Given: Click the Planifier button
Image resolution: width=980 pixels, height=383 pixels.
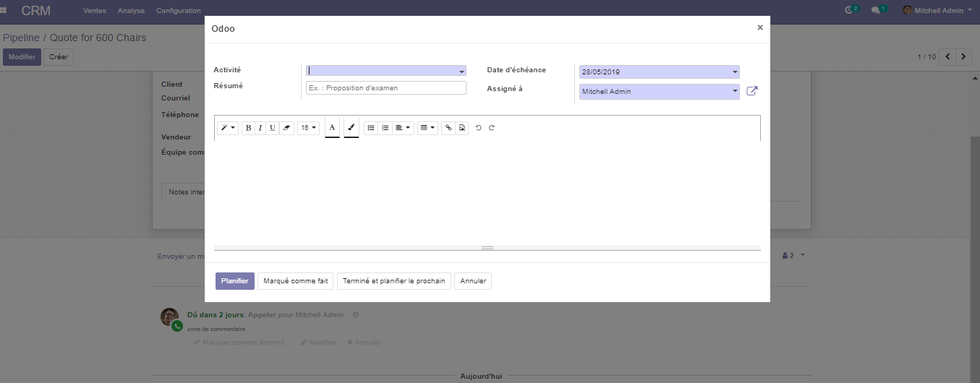Looking at the screenshot, I should 235,281.
